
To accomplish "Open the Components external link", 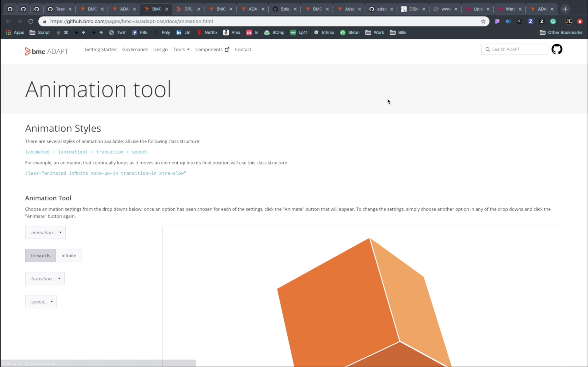I will pyautogui.click(x=212, y=49).
